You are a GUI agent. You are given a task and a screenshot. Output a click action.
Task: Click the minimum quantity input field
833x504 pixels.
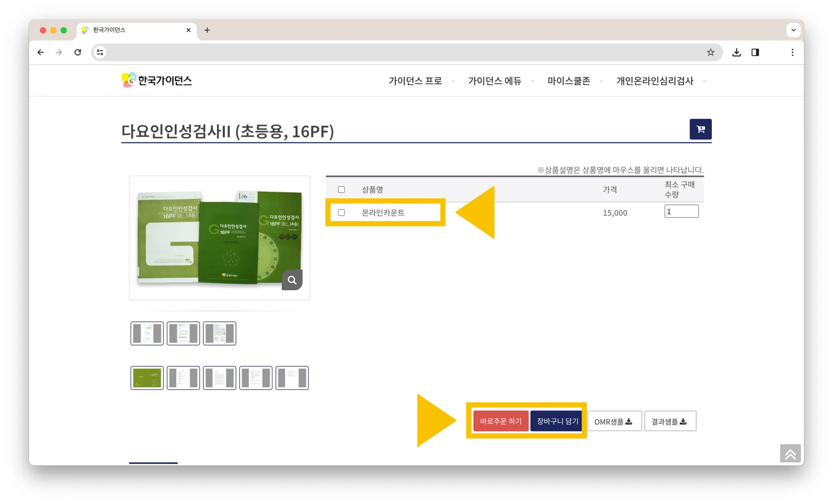click(681, 211)
